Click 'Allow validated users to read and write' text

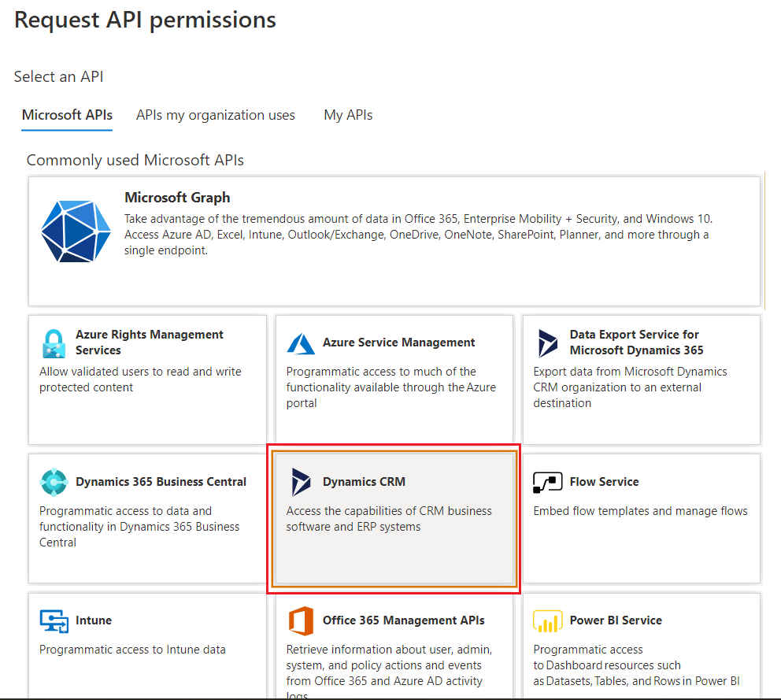(x=140, y=380)
